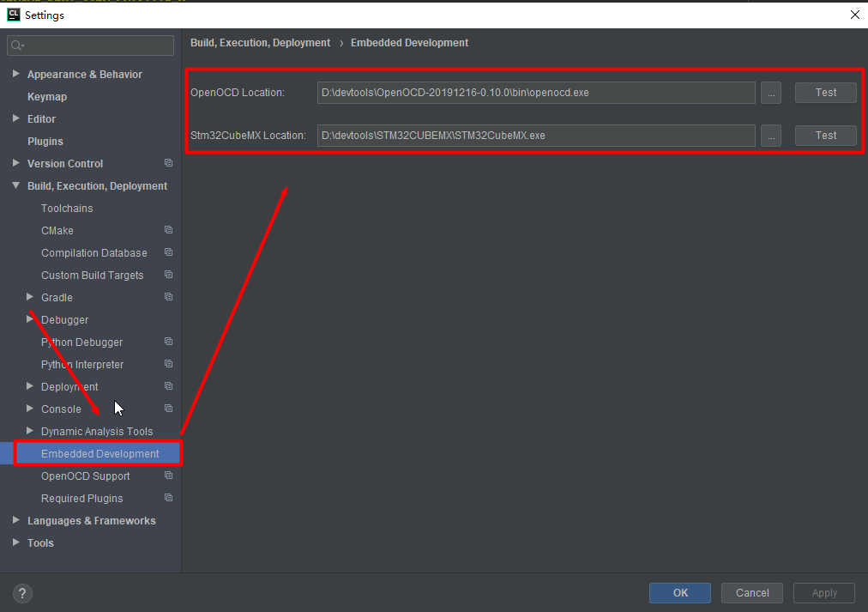
Task: Expand the Editor settings section
Action: coord(16,118)
